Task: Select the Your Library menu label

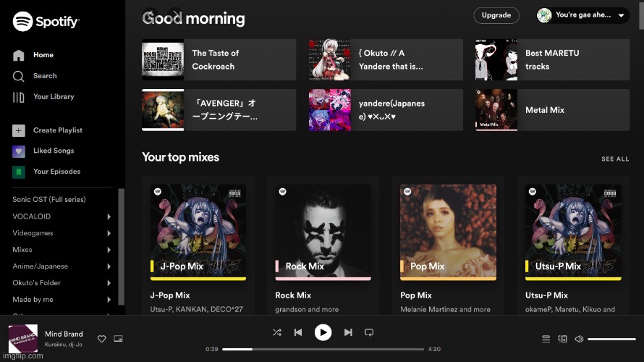Action: click(x=54, y=97)
